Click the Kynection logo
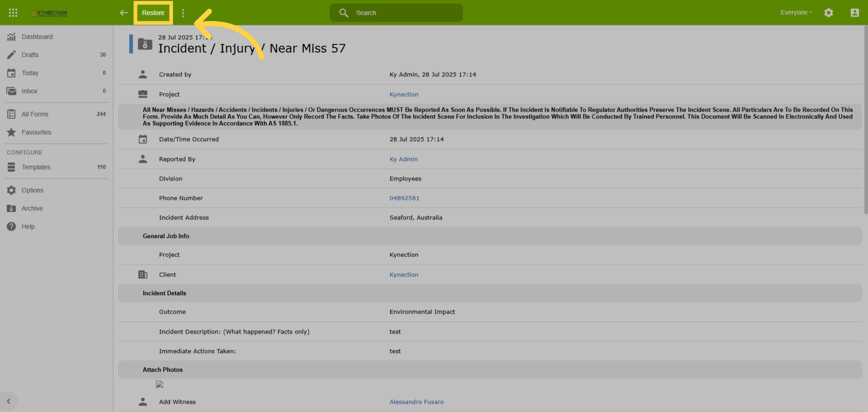 [49, 13]
